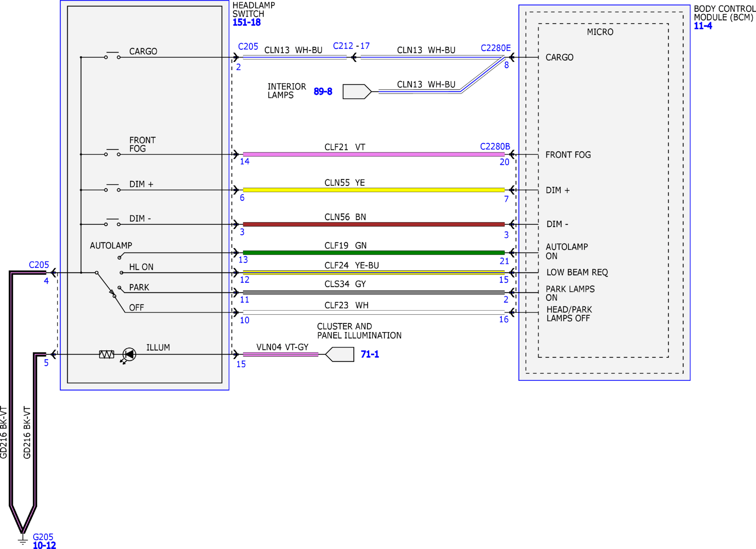Open the ground G205 10-12 reference
Image resolution: width=756 pixels, height=549 pixels.
[44, 545]
